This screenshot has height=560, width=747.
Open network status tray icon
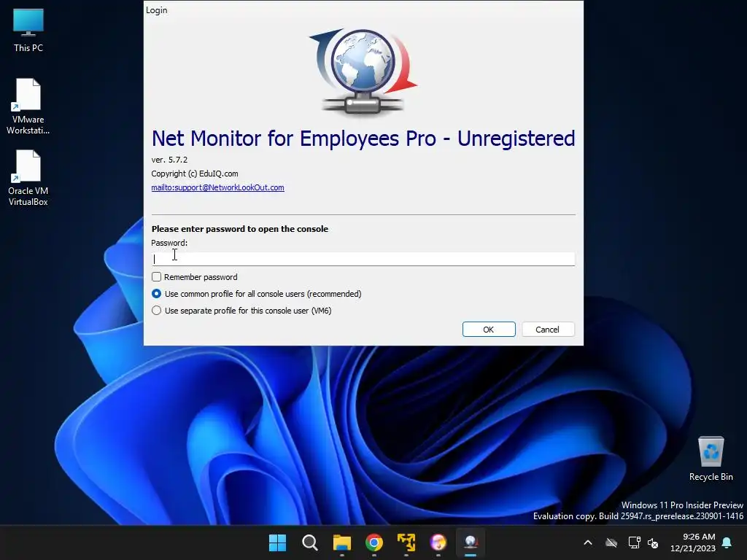click(634, 542)
